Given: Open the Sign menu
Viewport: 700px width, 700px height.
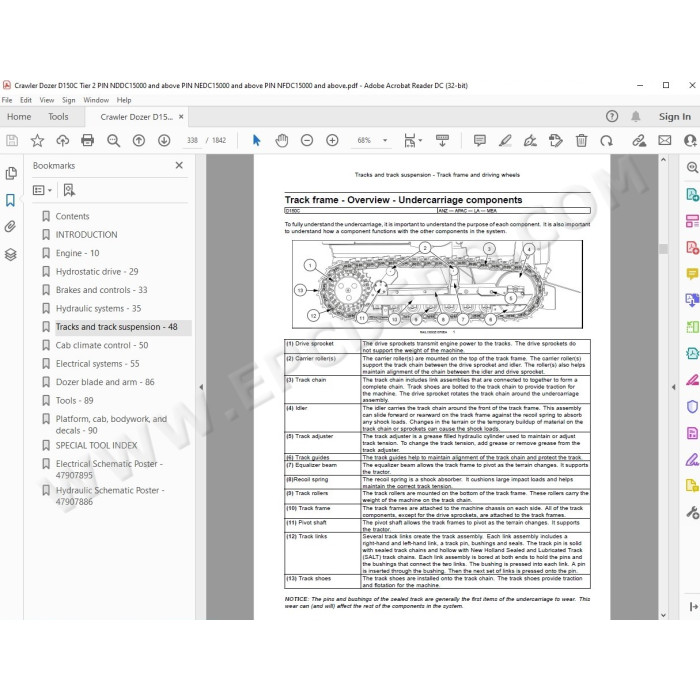Looking at the screenshot, I should coord(68,100).
